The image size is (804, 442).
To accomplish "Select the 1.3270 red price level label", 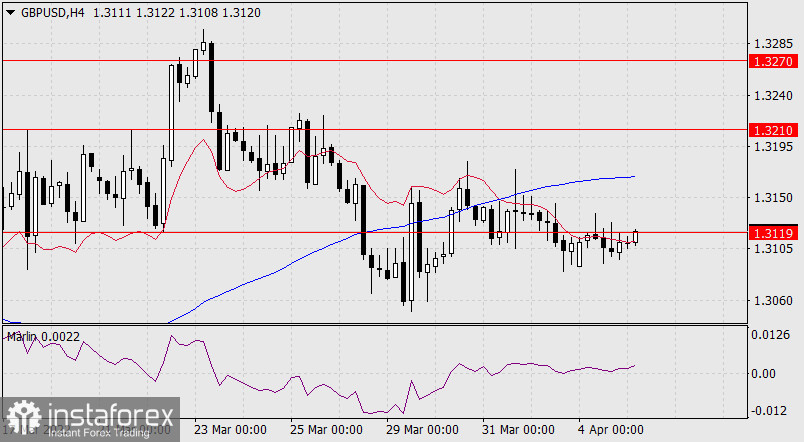I will (x=773, y=62).
